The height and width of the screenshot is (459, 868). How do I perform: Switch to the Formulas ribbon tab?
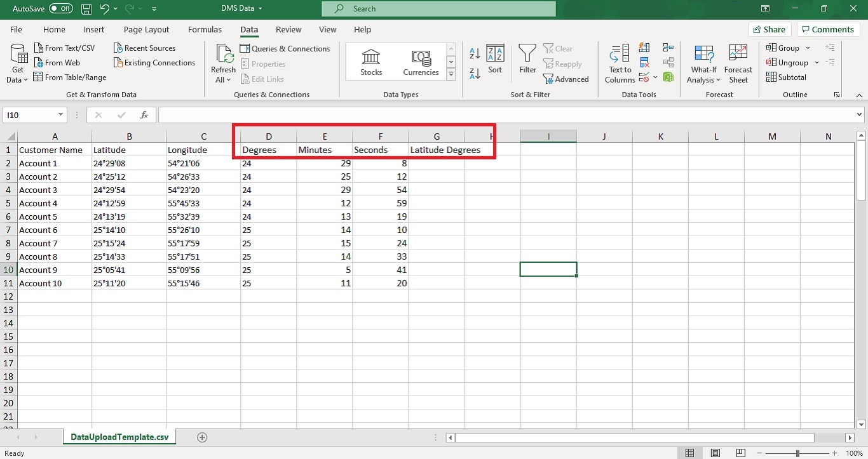[205, 29]
